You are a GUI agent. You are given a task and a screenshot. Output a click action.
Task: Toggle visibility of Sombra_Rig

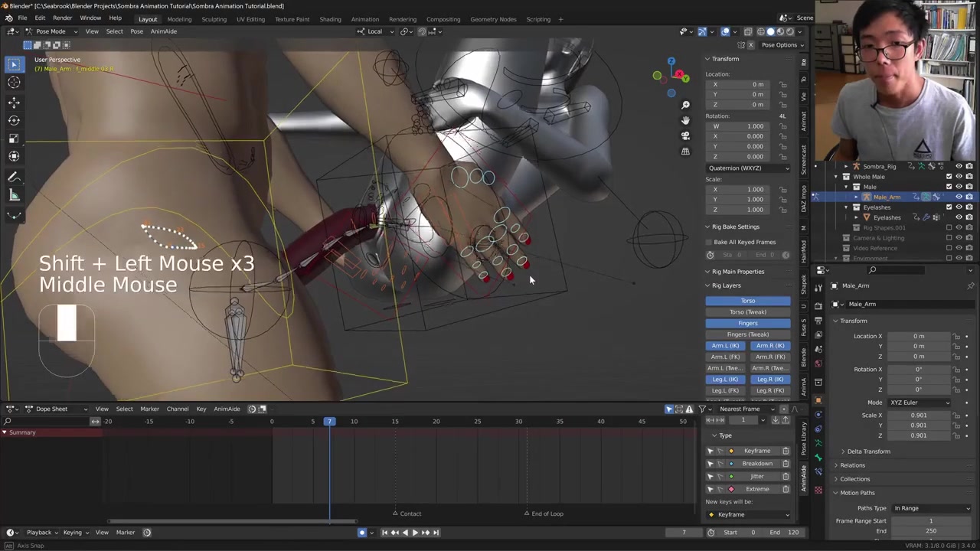(959, 166)
